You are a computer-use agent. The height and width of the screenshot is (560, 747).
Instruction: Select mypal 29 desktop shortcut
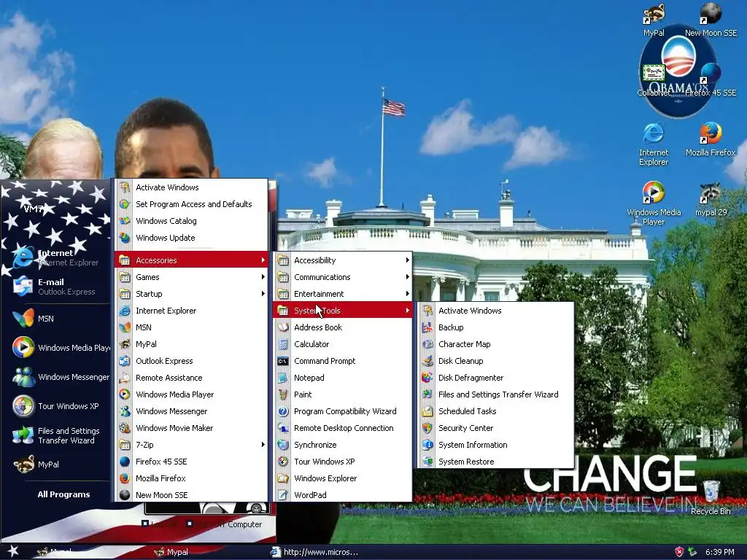click(x=711, y=199)
